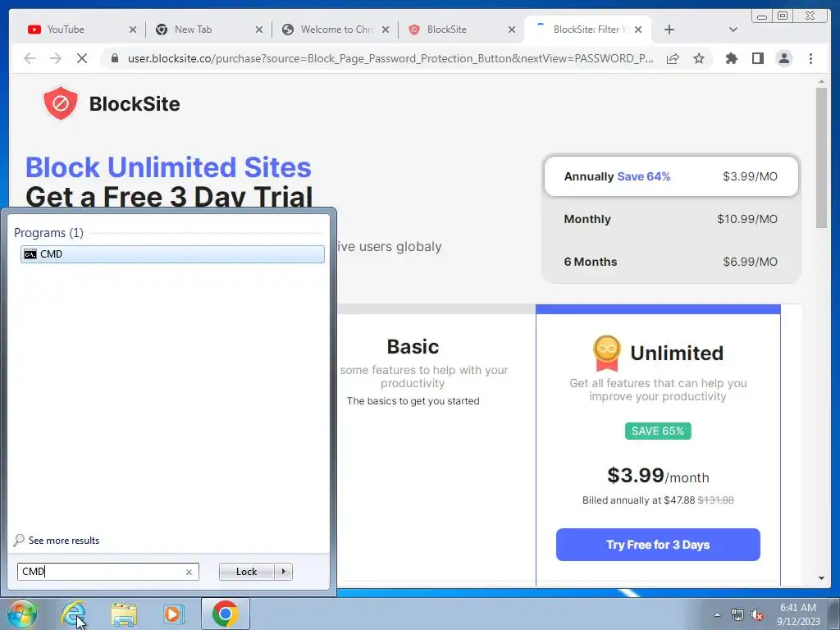Image resolution: width=840 pixels, height=630 pixels.
Task: Click the Unlimited plan medal icon
Action: [x=606, y=353]
